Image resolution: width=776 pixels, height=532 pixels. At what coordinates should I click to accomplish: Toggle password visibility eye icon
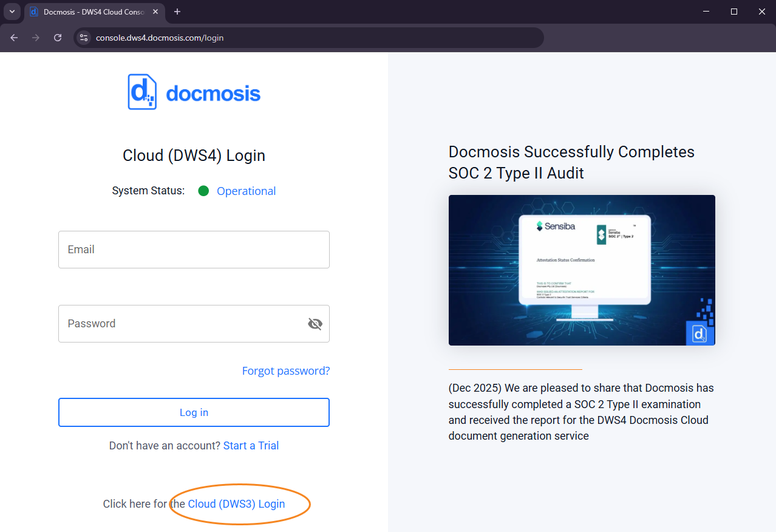[x=315, y=324]
